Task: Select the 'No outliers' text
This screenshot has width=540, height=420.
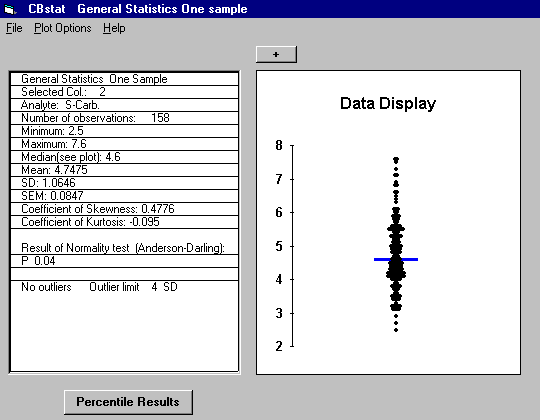Action: [46, 287]
